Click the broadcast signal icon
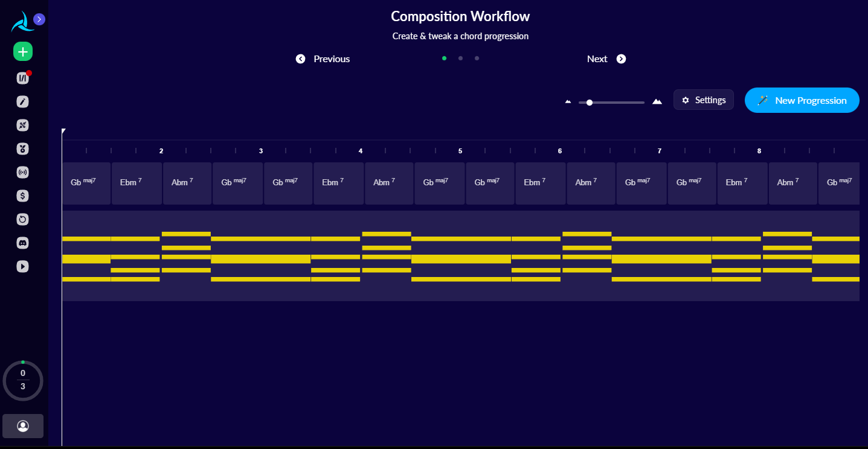Image resolution: width=868 pixels, height=449 pixels. [22, 172]
